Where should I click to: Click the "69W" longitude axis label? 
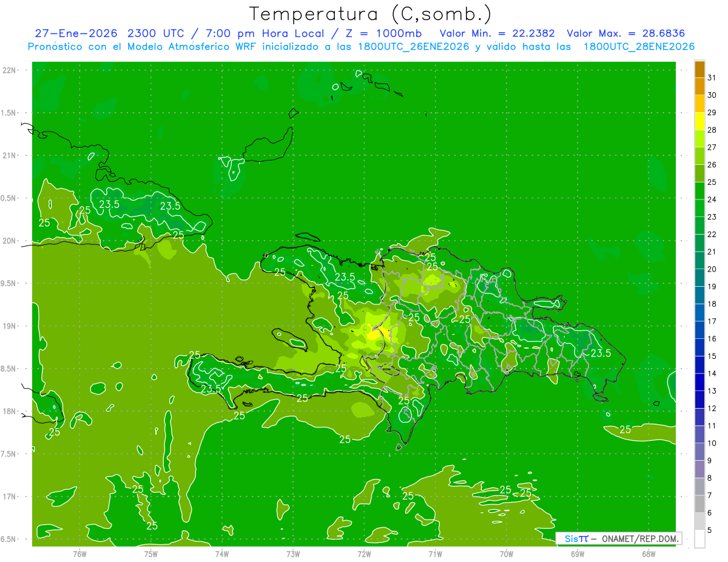click(x=578, y=554)
